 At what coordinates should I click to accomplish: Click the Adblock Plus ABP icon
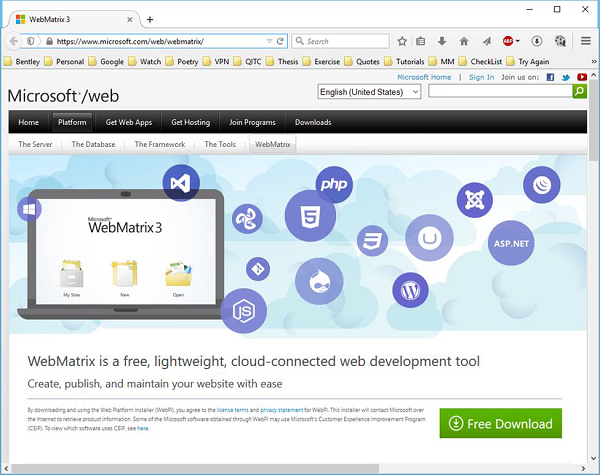[x=508, y=41]
